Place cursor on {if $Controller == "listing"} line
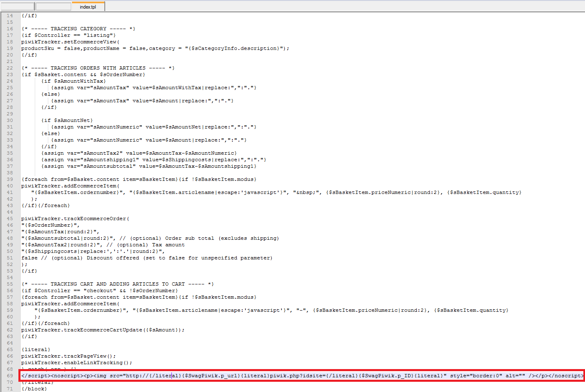This screenshot has height=392, width=585. pos(69,35)
